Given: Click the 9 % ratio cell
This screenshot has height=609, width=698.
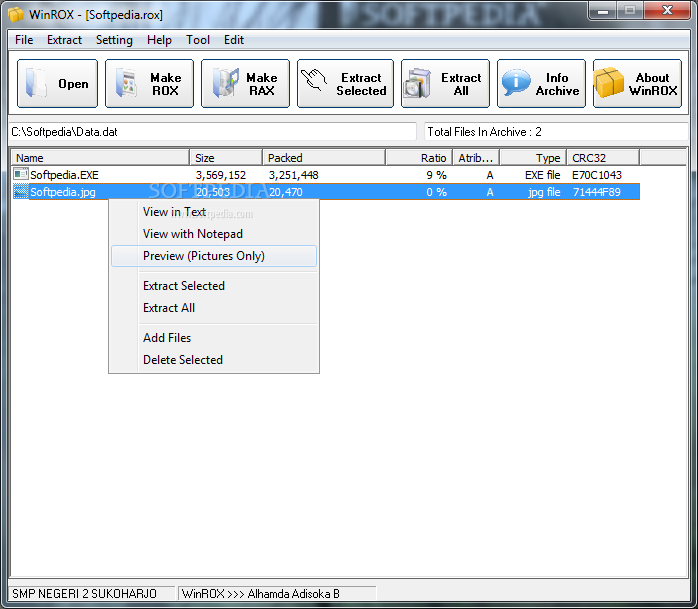Looking at the screenshot, I should [x=436, y=175].
